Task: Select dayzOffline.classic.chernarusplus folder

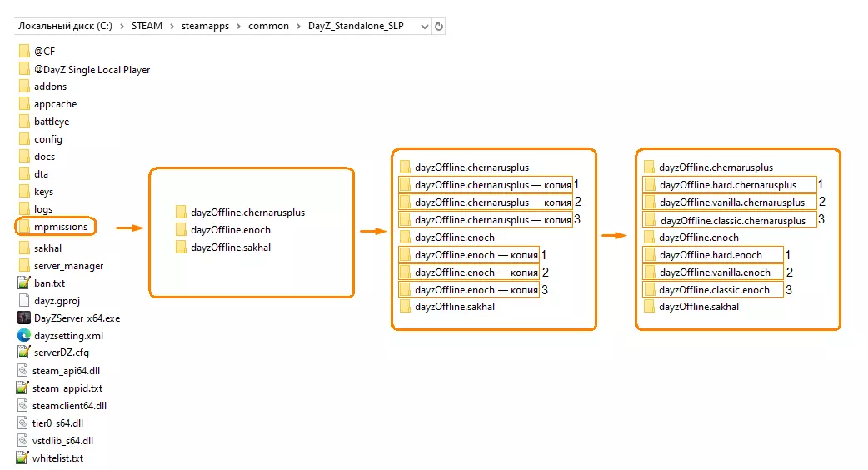Action: pyautogui.click(x=730, y=220)
